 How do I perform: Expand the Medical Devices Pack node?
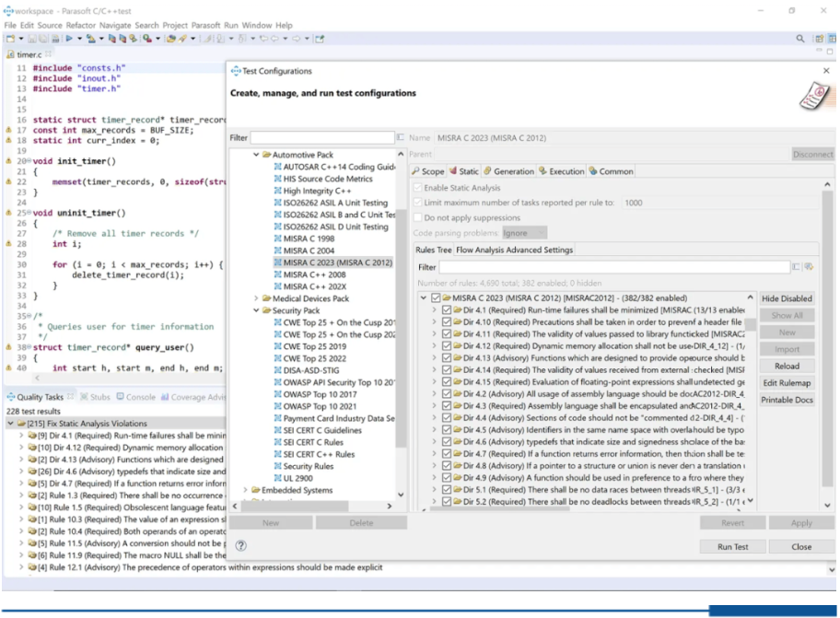click(x=256, y=298)
